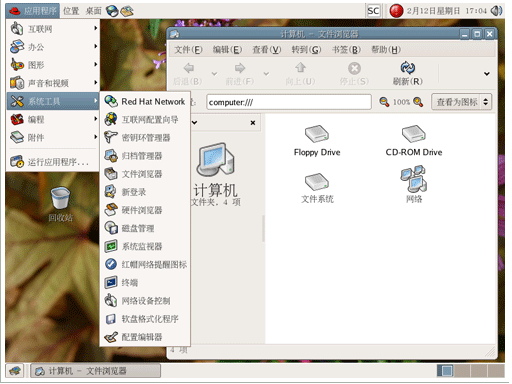Open the 编辑(E) menu
The height and width of the screenshot is (384, 512).
[x=227, y=50]
